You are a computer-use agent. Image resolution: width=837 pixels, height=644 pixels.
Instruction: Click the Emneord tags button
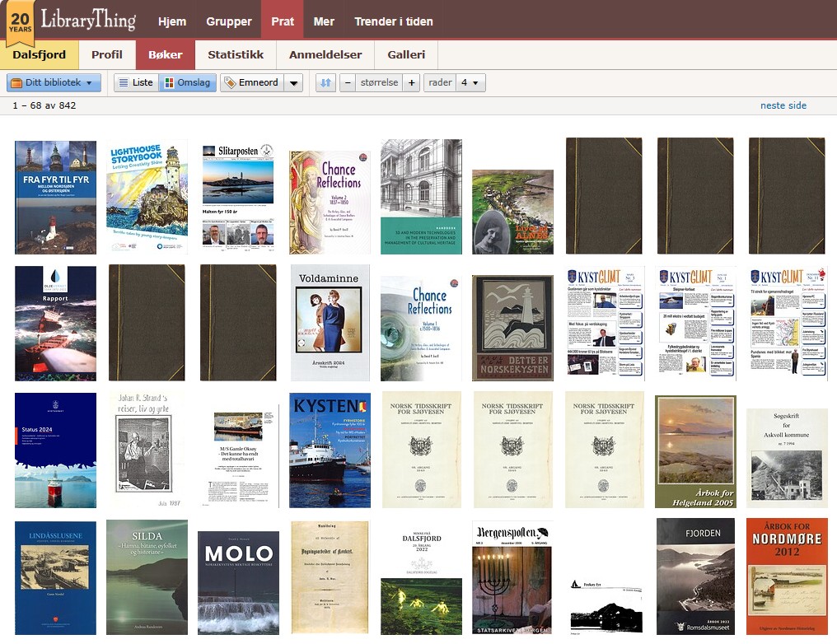(252, 82)
